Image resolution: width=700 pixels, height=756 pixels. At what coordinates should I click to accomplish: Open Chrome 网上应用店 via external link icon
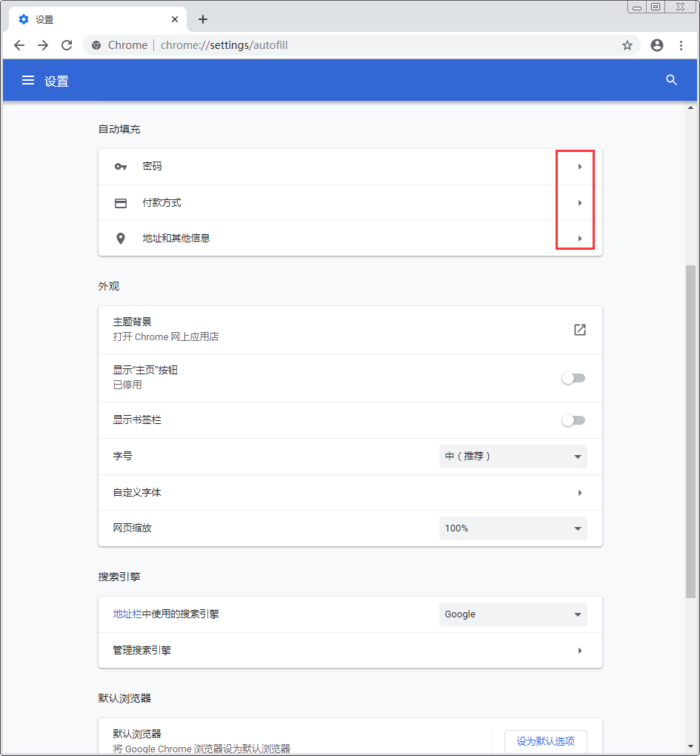click(x=580, y=330)
